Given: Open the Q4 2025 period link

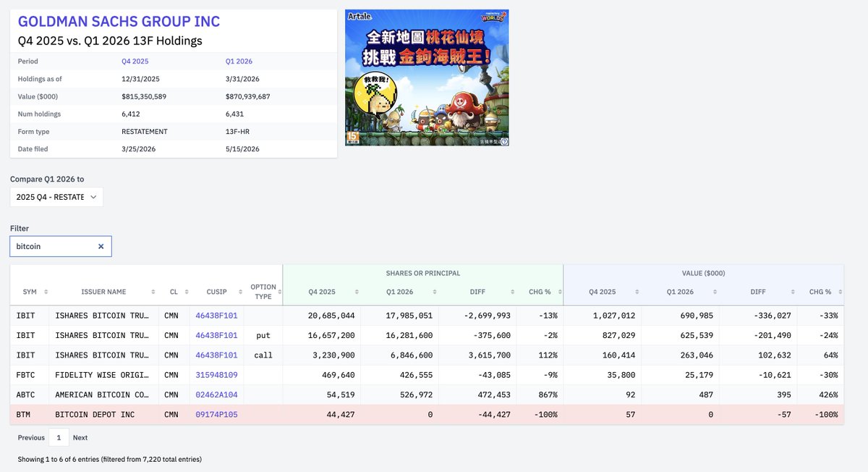Looking at the screenshot, I should pyautogui.click(x=135, y=62).
